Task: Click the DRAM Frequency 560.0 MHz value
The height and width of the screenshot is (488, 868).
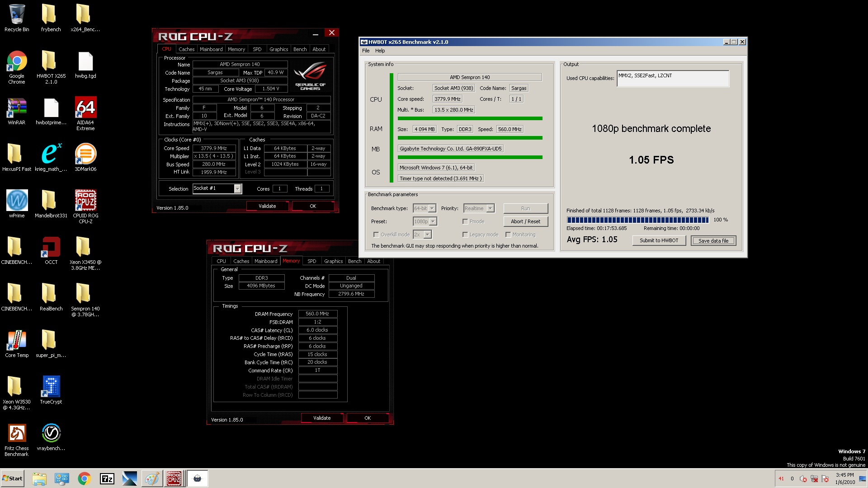Action: [317, 314]
